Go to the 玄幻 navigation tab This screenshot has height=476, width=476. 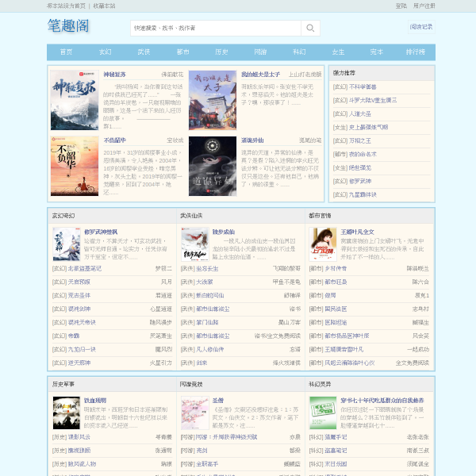105,52
